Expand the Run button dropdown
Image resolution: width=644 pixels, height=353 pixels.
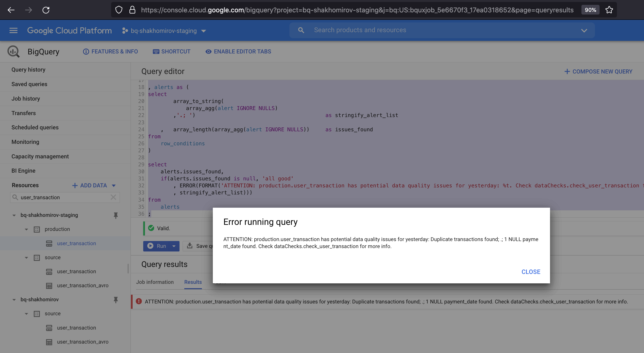point(174,246)
